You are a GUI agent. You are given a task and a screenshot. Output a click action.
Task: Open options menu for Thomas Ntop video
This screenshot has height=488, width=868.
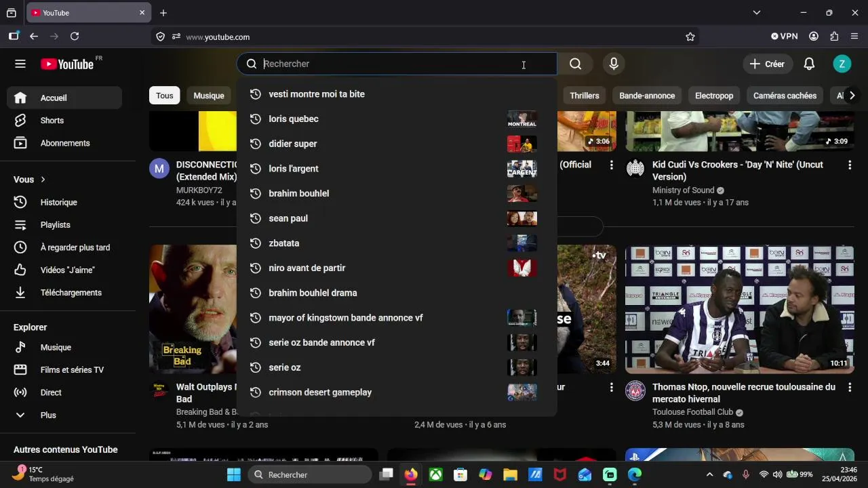click(x=850, y=387)
